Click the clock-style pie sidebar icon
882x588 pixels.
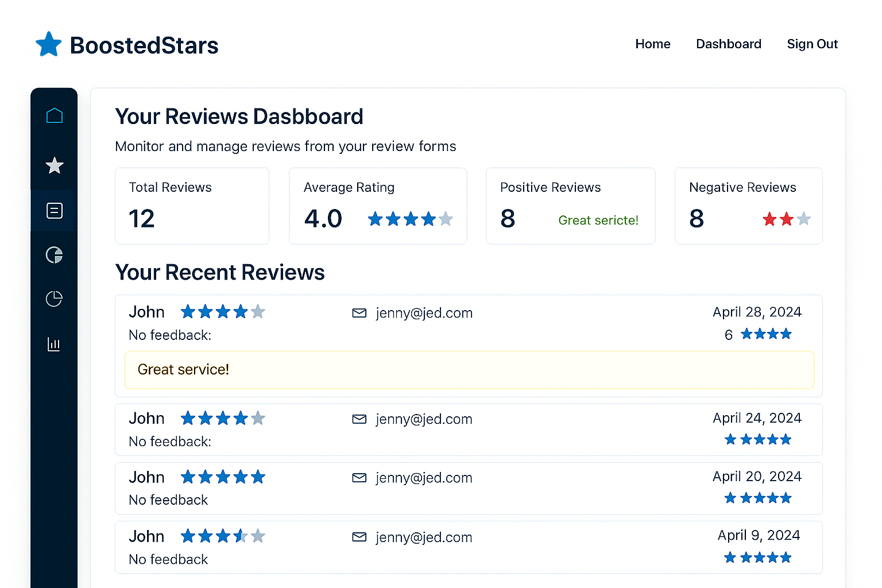(54, 299)
